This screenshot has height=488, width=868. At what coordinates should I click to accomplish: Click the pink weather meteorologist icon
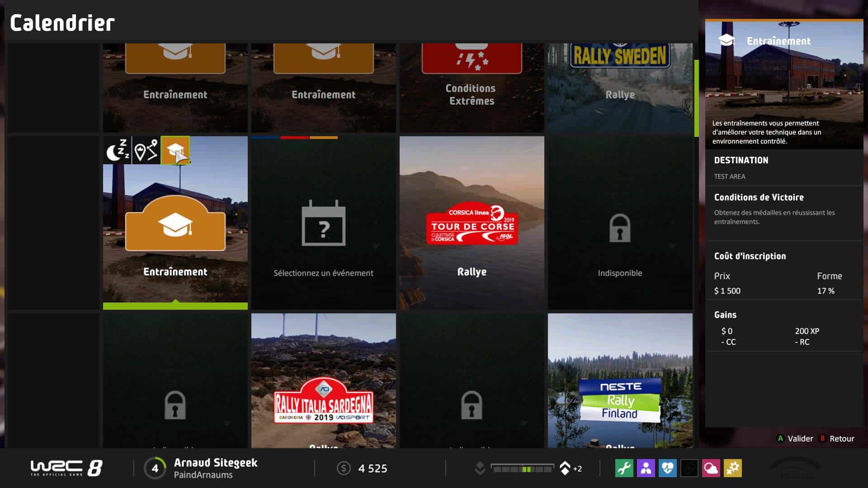point(711,468)
